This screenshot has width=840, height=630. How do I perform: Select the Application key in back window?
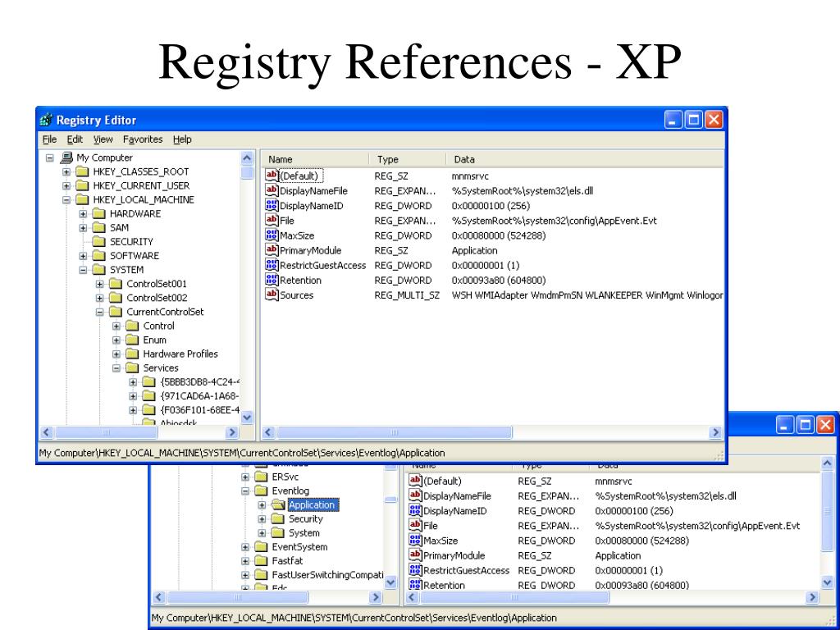click(311, 504)
